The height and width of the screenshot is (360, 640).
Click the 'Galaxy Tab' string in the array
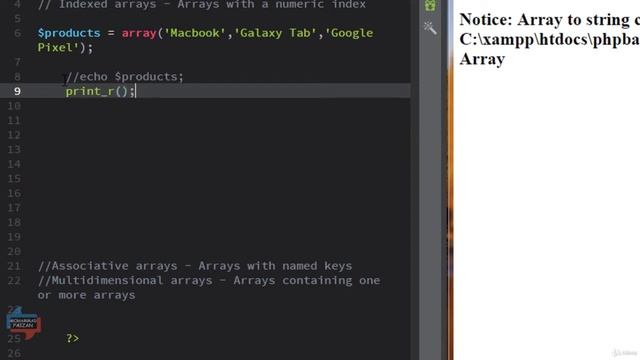[x=276, y=33]
